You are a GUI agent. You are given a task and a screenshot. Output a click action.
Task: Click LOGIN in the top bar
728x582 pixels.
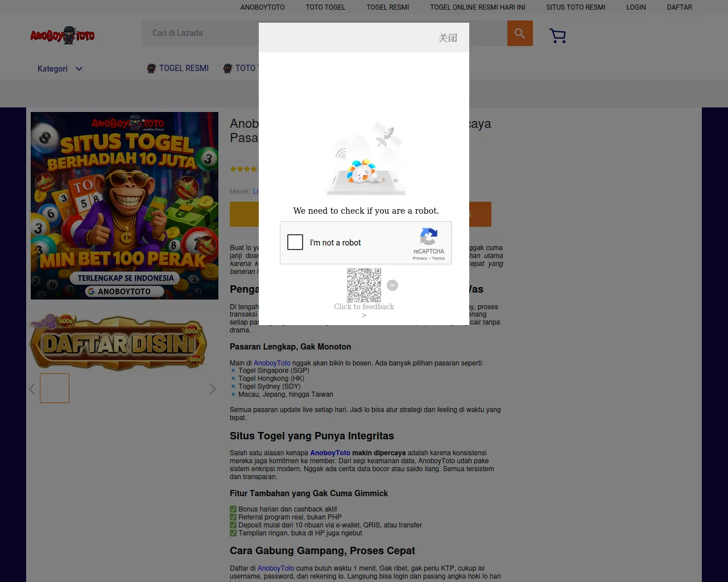pos(636,7)
